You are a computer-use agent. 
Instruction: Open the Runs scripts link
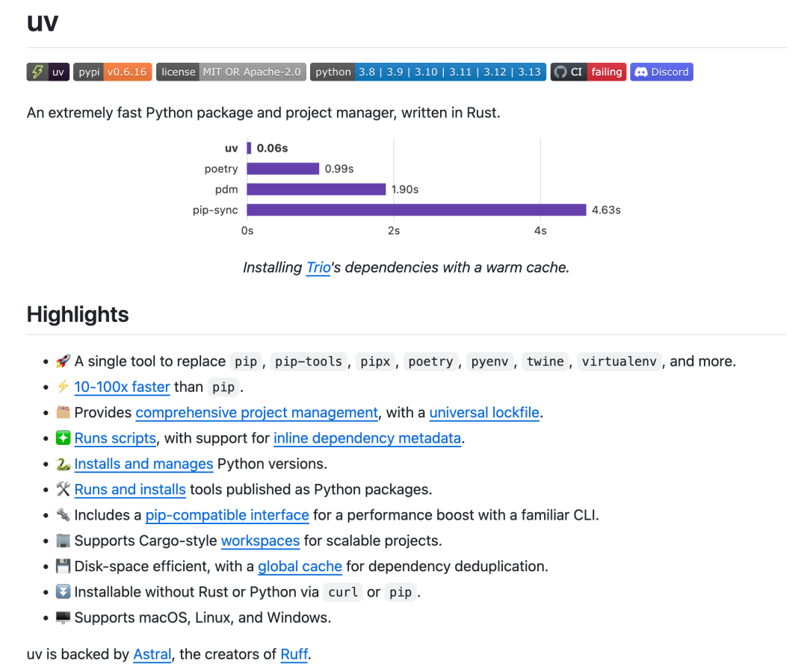(x=115, y=438)
